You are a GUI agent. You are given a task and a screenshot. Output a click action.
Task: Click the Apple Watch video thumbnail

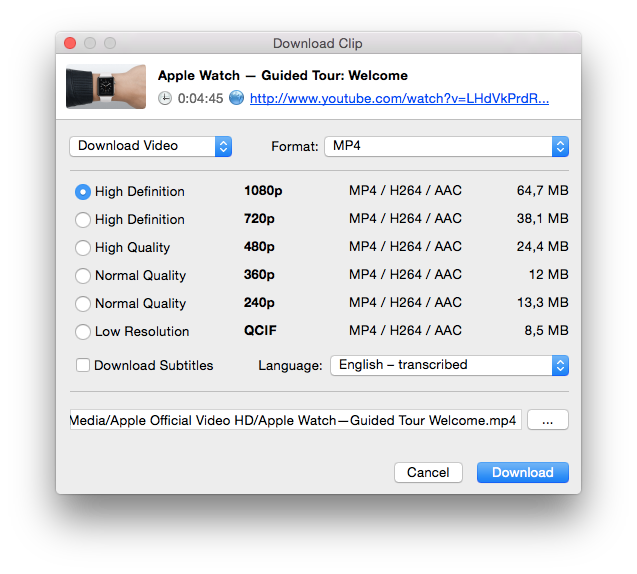[x=106, y=87]
